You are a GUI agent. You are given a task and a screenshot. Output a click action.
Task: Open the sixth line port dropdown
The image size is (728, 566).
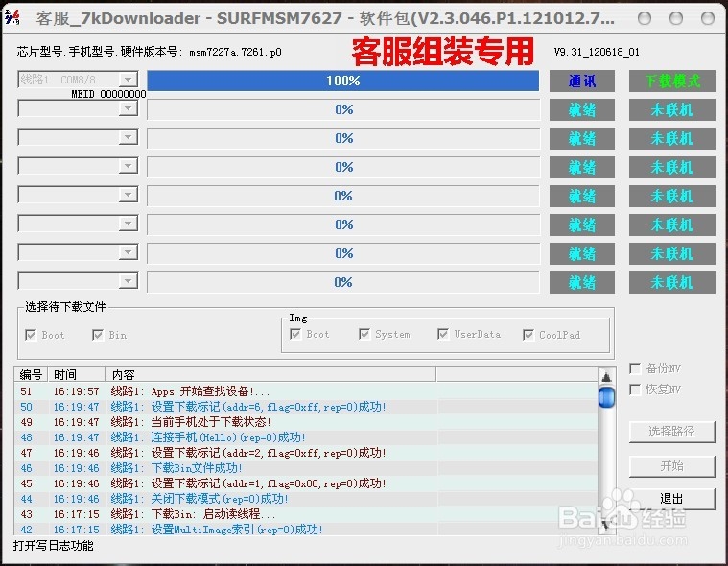pos(128,224)
